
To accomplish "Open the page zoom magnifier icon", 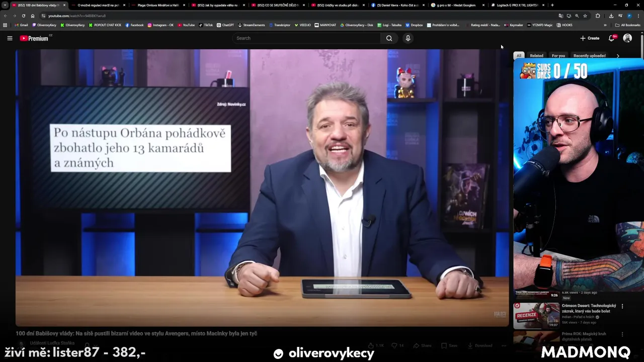I will coord(577,16).
